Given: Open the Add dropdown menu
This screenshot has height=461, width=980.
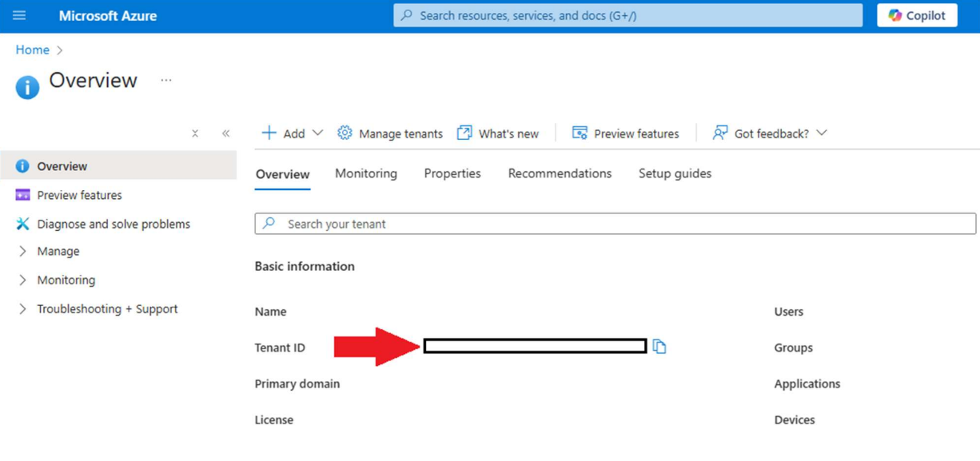Looking at the screenshot, I should click(293, 133).
